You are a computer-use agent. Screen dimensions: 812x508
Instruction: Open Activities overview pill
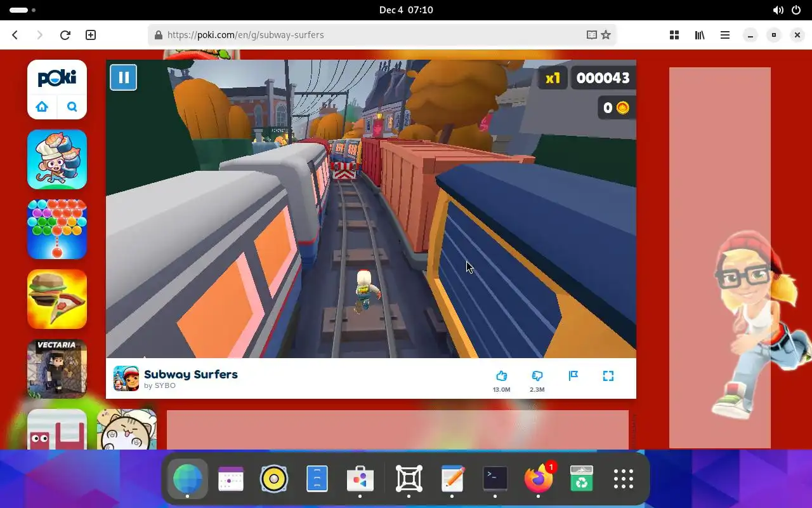coord(23,10)
